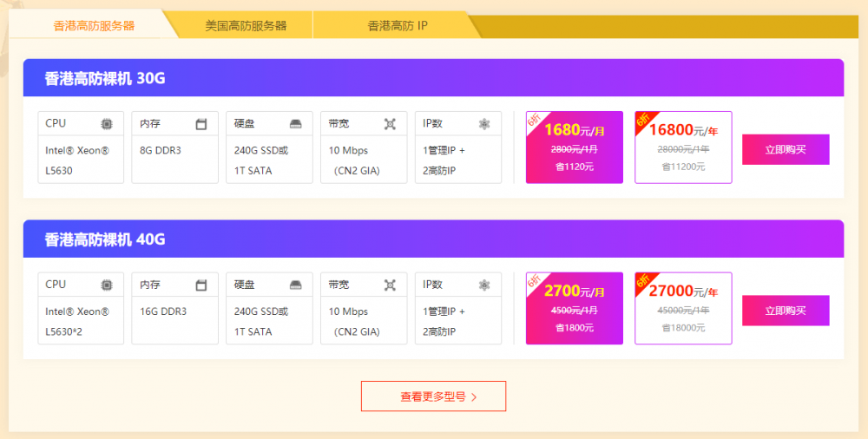
Task: Click hard disk icon in 40G plan
Action: coord(296,285)
